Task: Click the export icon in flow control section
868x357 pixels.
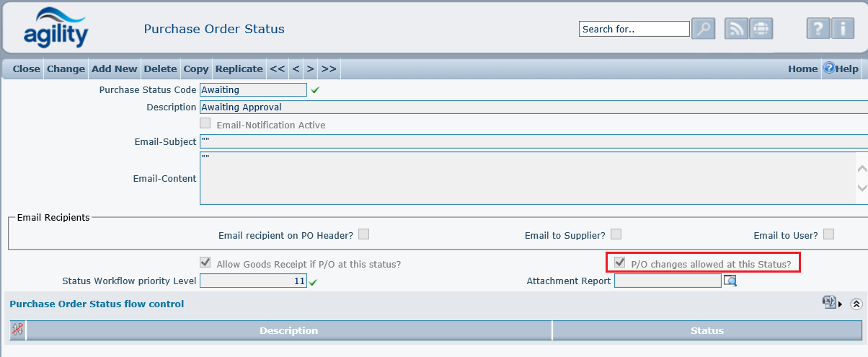Action: pyautogui.click(x=830, y=303)
